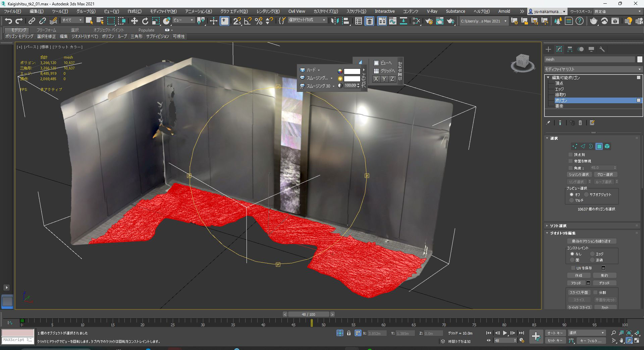This screenshot has height=350, width=644.
Task: Click the top white color swatch in the floating panel
Action: tap(352, 71)
